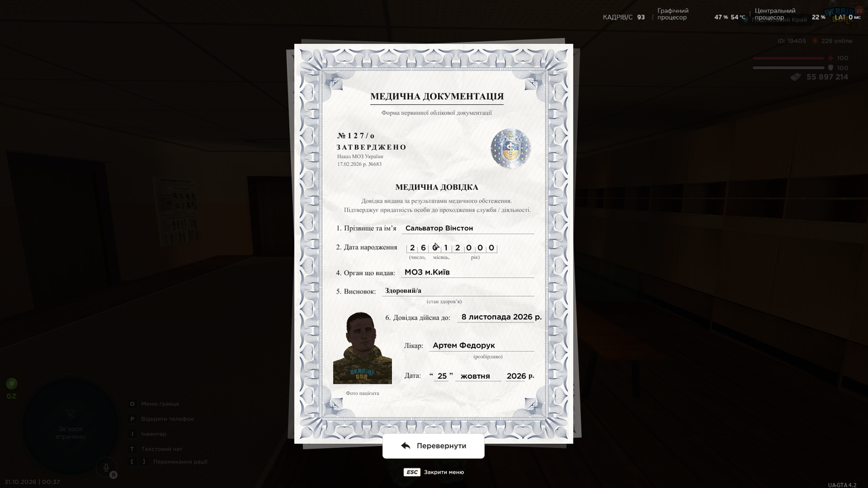The width and height of the screenshot is (868, 488).
Task: Click the T key hint icon
Action: click(132, 449)
